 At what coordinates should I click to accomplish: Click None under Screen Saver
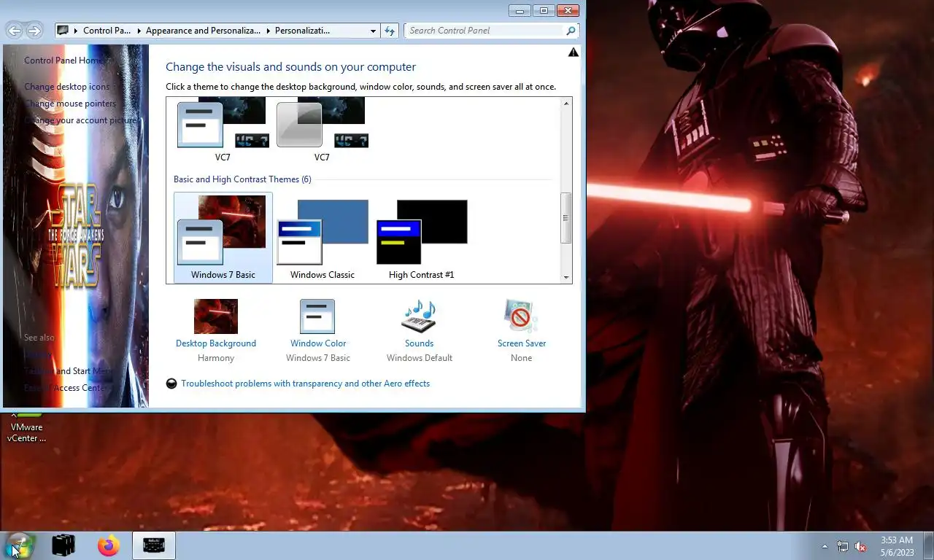(x=522, y=358)
